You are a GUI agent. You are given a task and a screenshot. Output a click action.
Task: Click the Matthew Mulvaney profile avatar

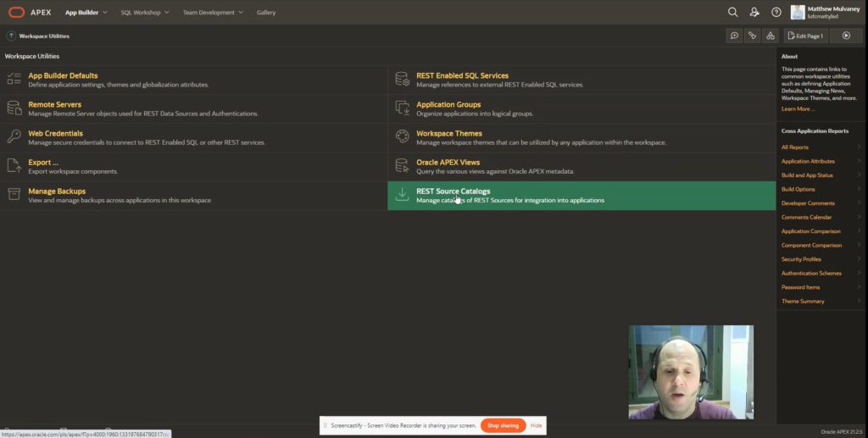797,12
